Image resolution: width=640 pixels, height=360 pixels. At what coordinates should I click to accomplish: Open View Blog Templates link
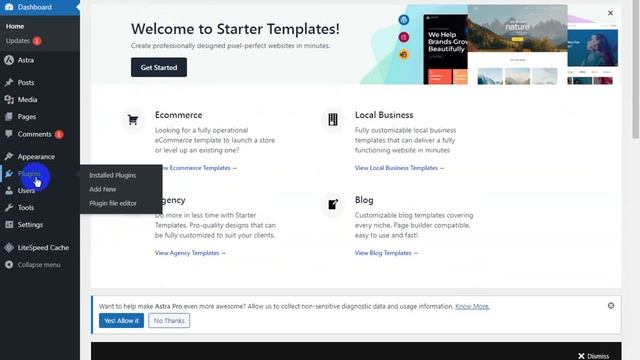[x=386, y=253]
